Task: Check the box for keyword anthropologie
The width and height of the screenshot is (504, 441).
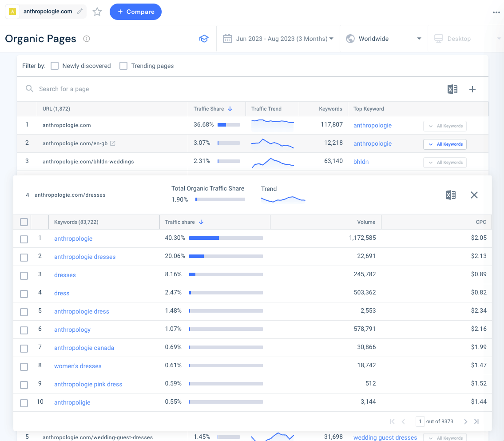Action: coord(24,239)
